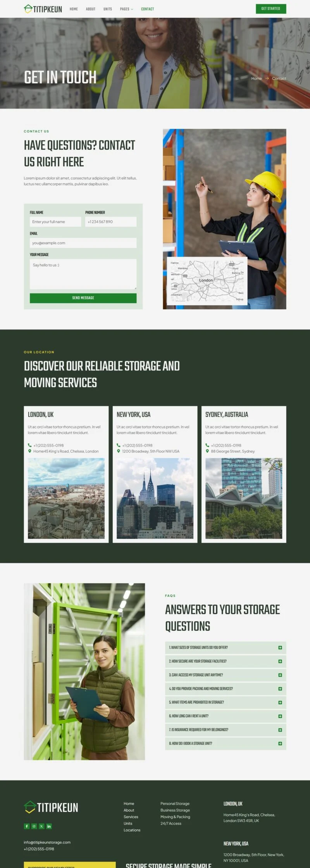Viewport: 310px width, 868px height.
Task: Submit the form with Send Message
Action: coord(83,298)
